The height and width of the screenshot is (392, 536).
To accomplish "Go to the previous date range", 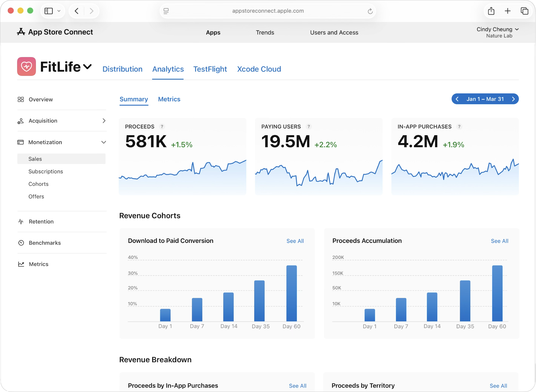I will coord(457,99).
